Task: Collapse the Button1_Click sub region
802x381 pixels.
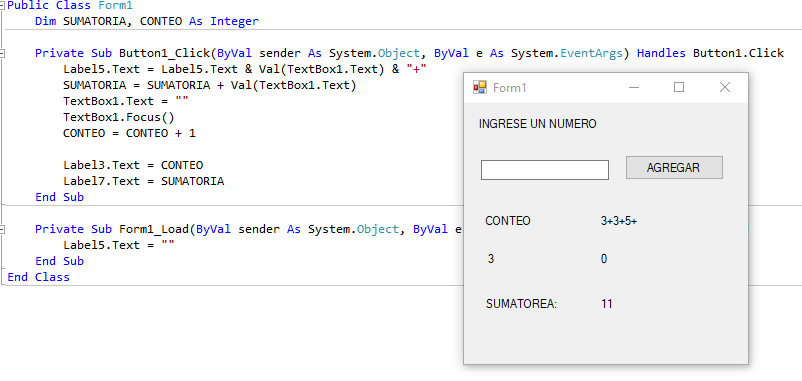Action: click(x=3, y=53)
